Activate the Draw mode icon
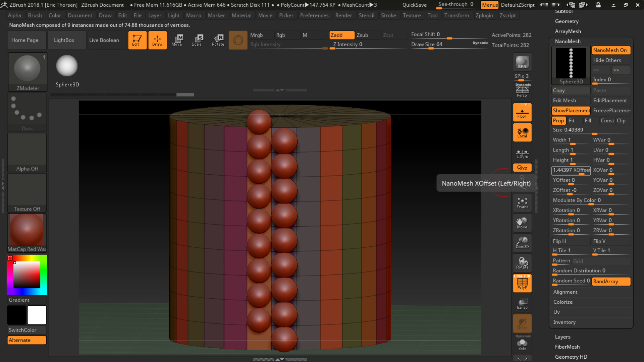This screenshot has height=362, width=644. 157,40
